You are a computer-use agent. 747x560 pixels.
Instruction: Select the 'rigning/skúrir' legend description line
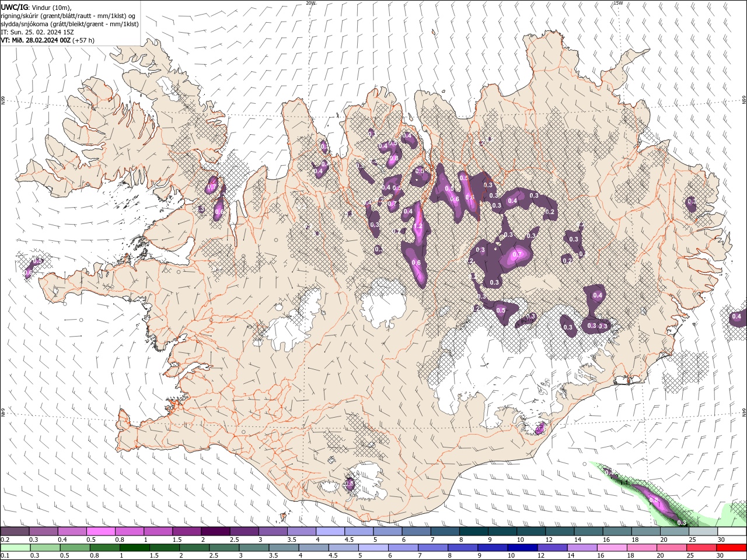pyautogui.click(x=68, y=16)
